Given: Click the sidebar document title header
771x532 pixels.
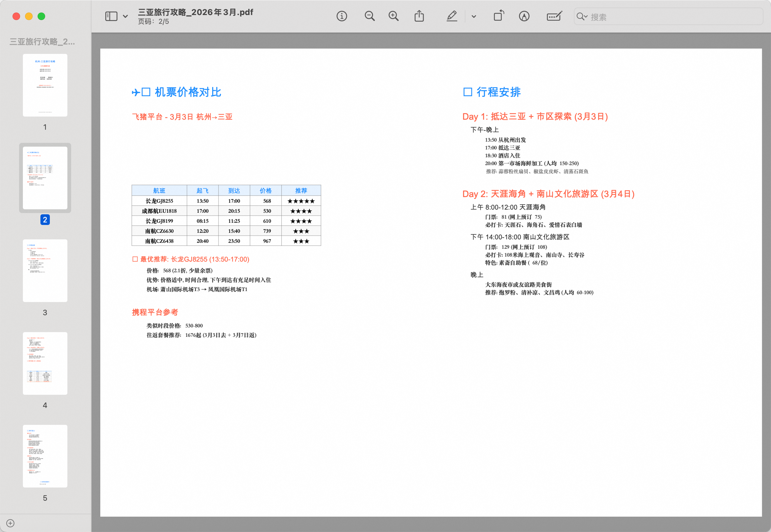Looking at the screenshot, I should (42, 42).
